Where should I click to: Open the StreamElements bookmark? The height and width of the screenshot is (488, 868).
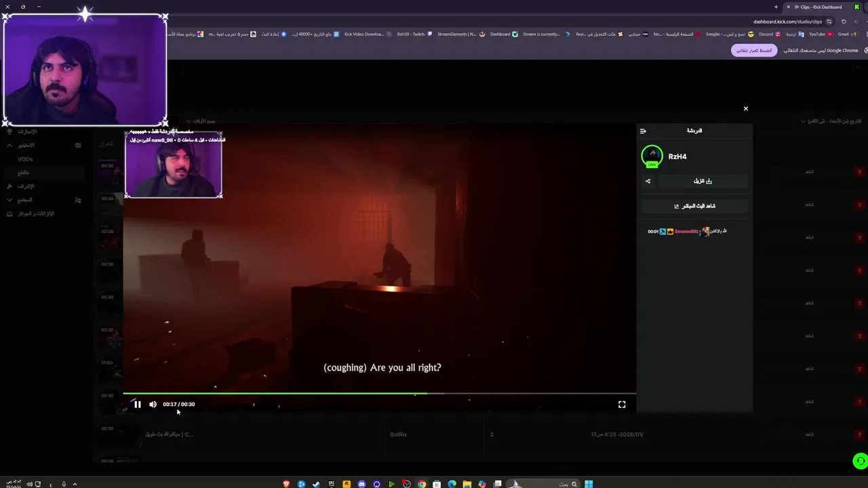[460, 34]
